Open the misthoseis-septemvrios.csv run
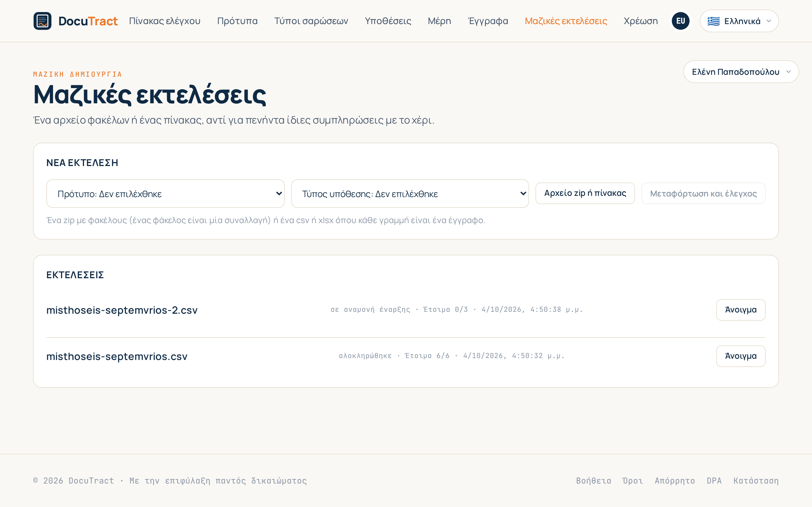The image size is (812, 507). (741, 356)
